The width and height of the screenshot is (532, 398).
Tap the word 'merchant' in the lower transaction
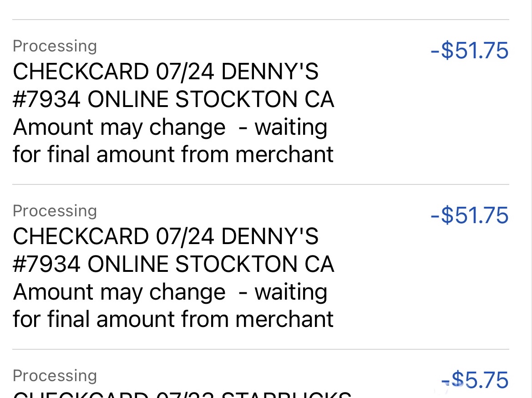pos(284,319)
